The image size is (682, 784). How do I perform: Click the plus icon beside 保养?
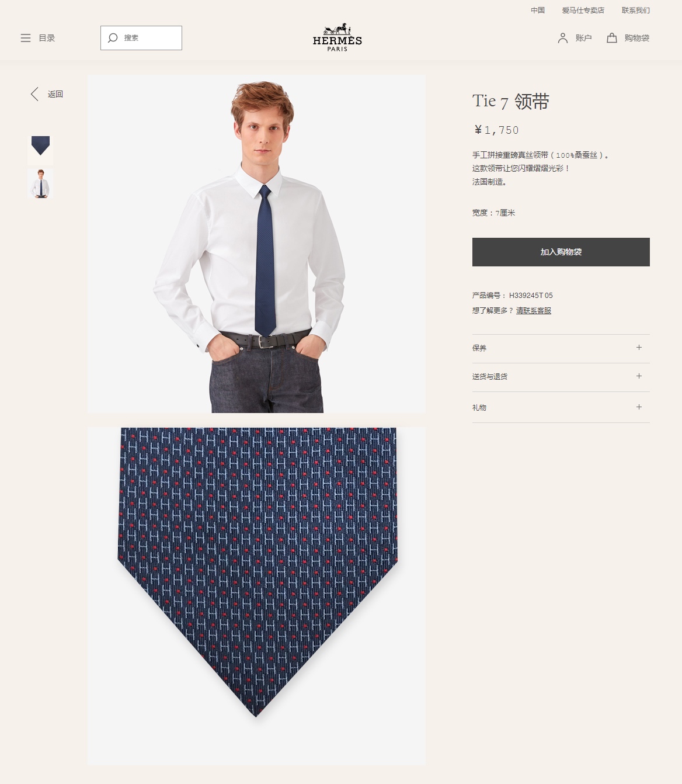[x=639, y=348]
